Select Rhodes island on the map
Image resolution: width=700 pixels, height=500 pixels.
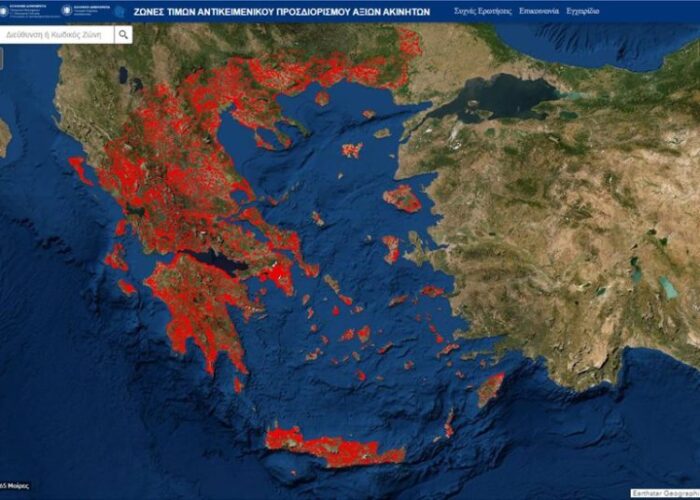[490, 388]
